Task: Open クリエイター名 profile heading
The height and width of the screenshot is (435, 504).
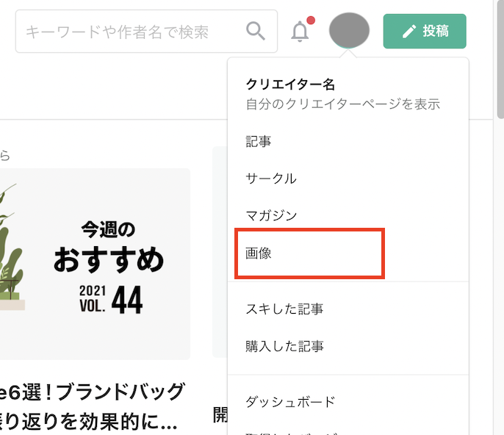Action: click(290, 85)
